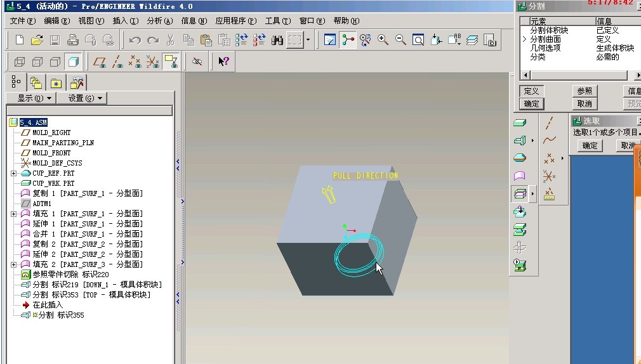Viewport: 641px width, 364px height.
Task: Toggle coordinate systems visibility
Action: (x=153, y=62)
